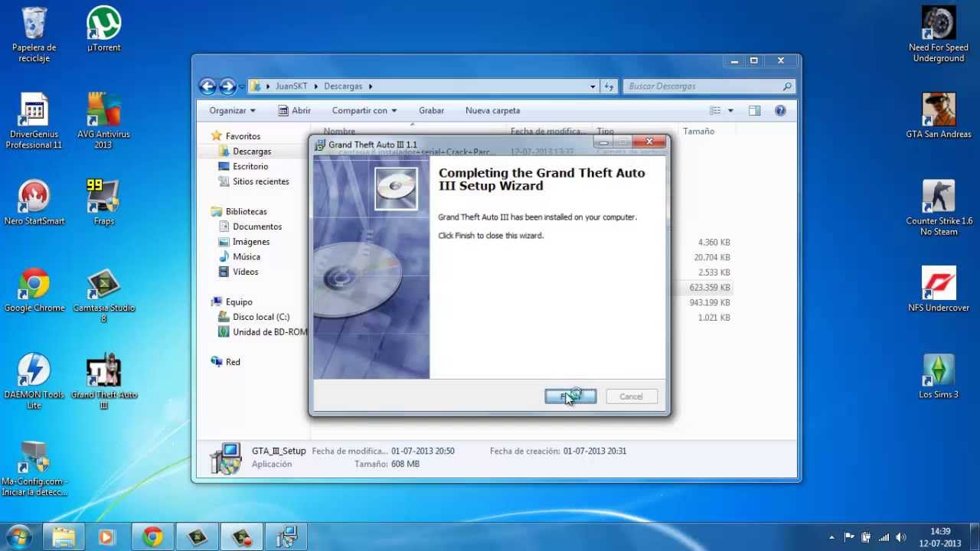Open the µTorrent desktop shortcut
Image resolution: width=980 pixels, height=551 pixels.
(103, 29)
